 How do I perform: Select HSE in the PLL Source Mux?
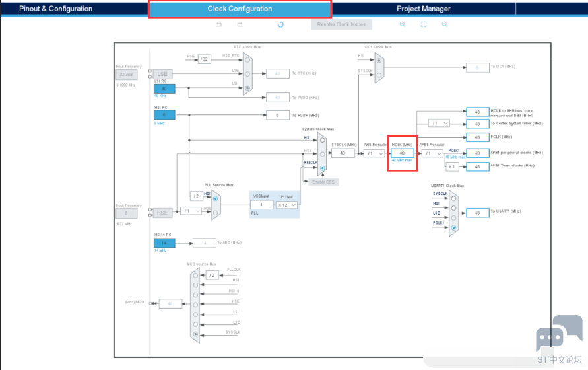(x=216, y=213)
